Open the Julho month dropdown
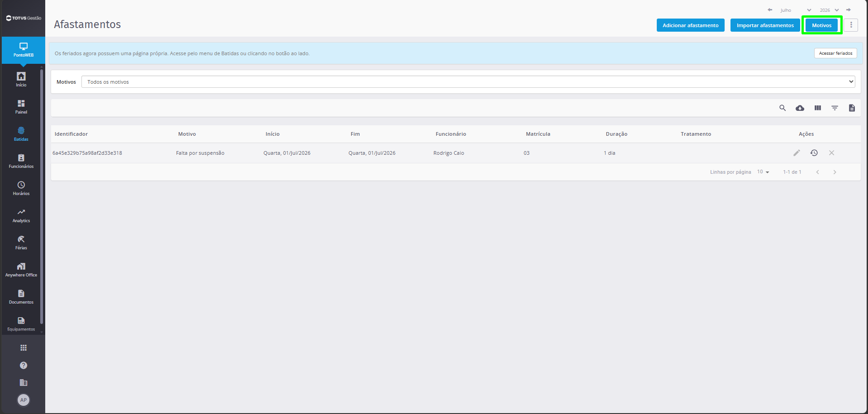 [796, 10]
